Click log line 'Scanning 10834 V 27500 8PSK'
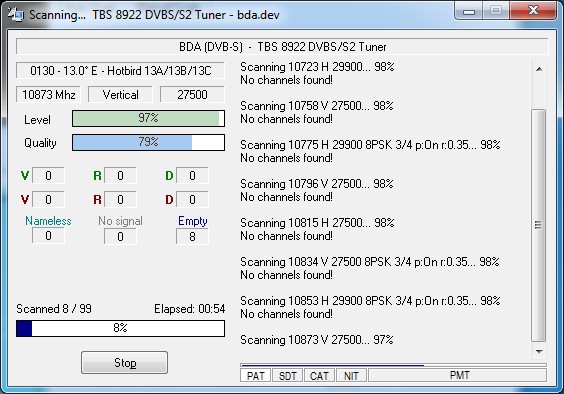Viewport: 564px width, 394px height. point(370,262)
